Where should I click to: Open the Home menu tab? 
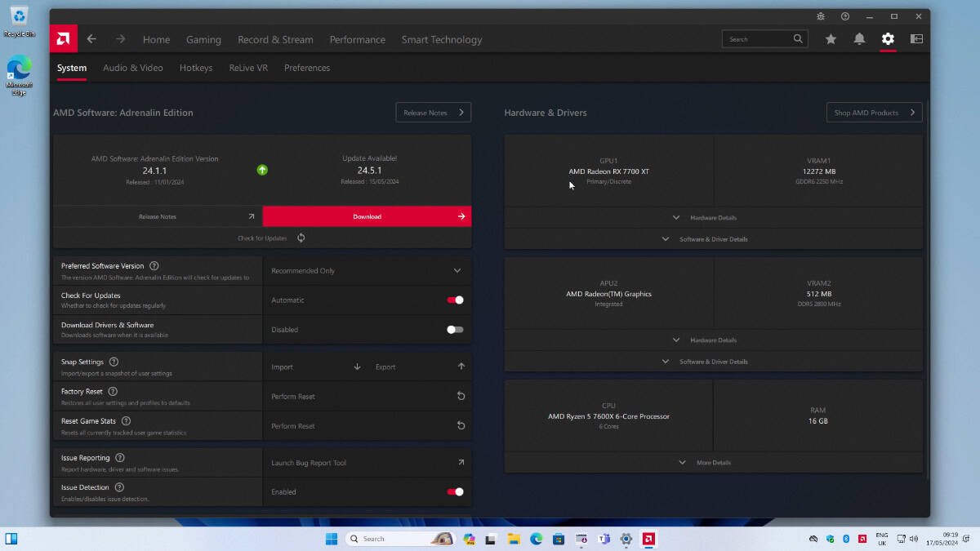(157, 39)
